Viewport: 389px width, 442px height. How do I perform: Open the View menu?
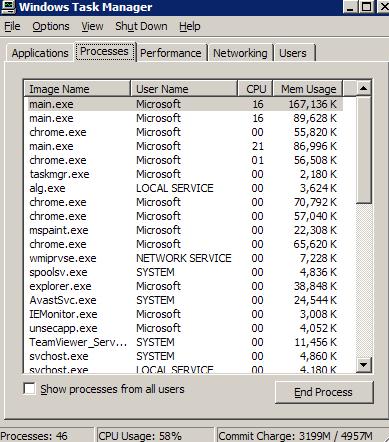(92, 26)
